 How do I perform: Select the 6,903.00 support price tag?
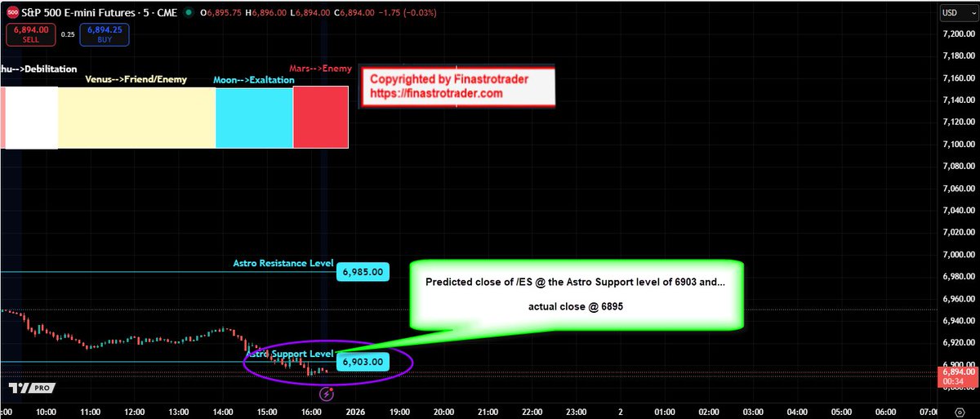(x=363, y=362)
